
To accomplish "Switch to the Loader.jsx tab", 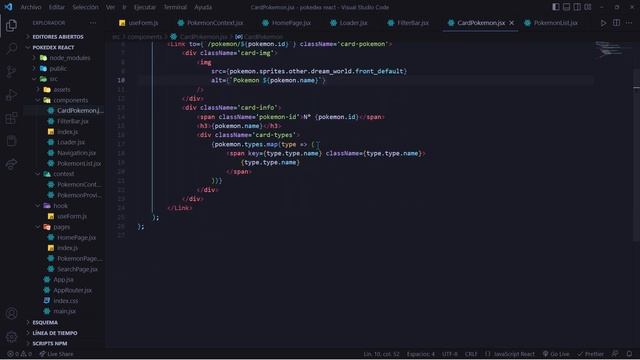I will (x=349, y=23).
